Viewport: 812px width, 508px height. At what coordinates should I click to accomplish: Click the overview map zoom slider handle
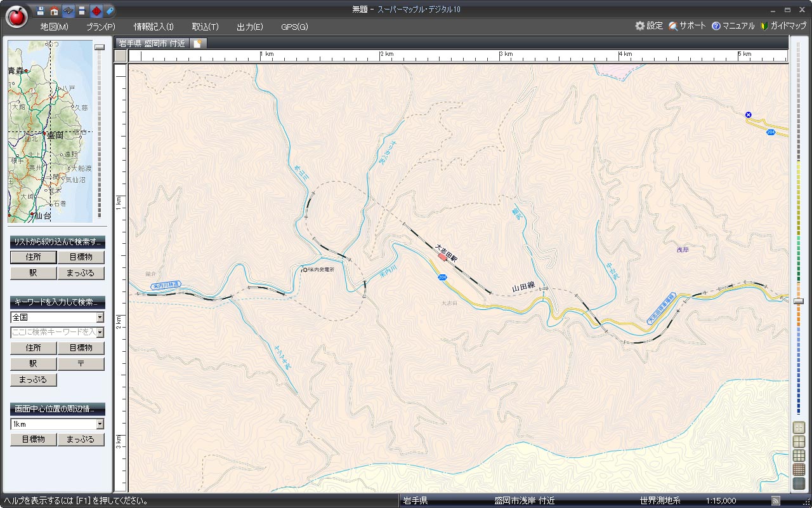pos(99,47)
